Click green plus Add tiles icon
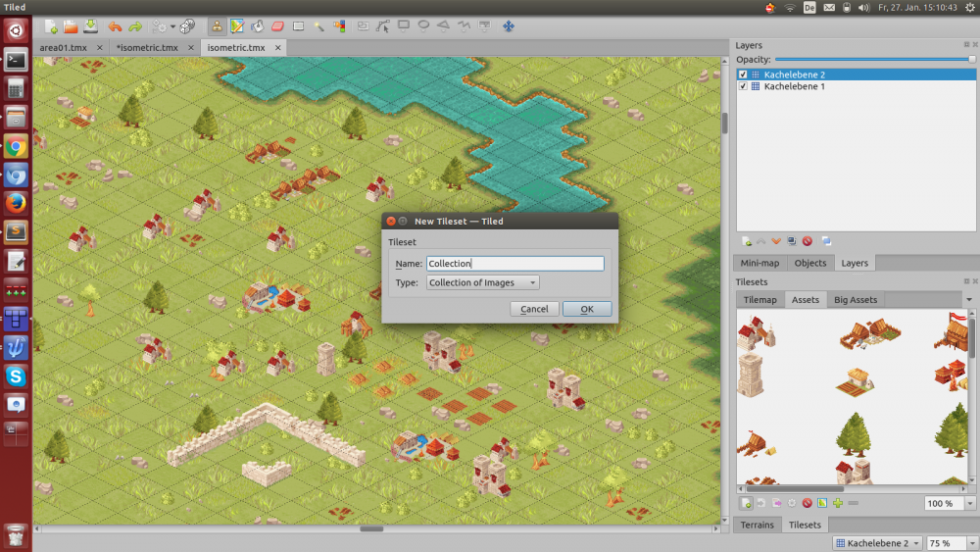 pos(838,503)
